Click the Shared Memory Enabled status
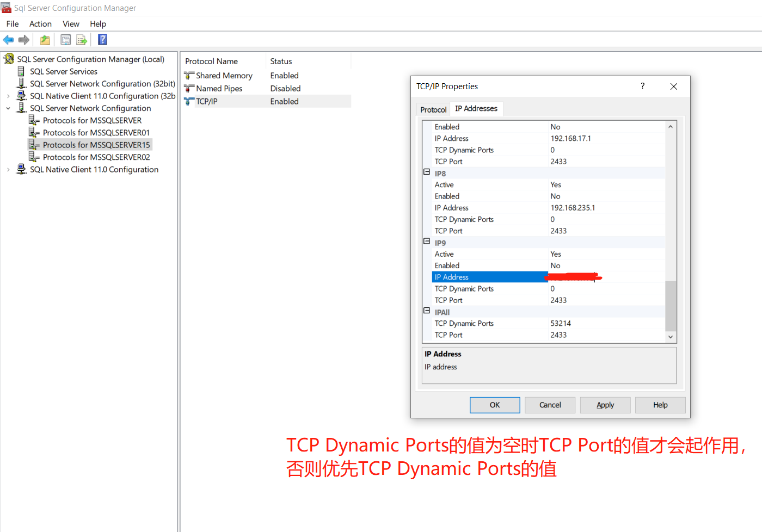 (284, 76)
